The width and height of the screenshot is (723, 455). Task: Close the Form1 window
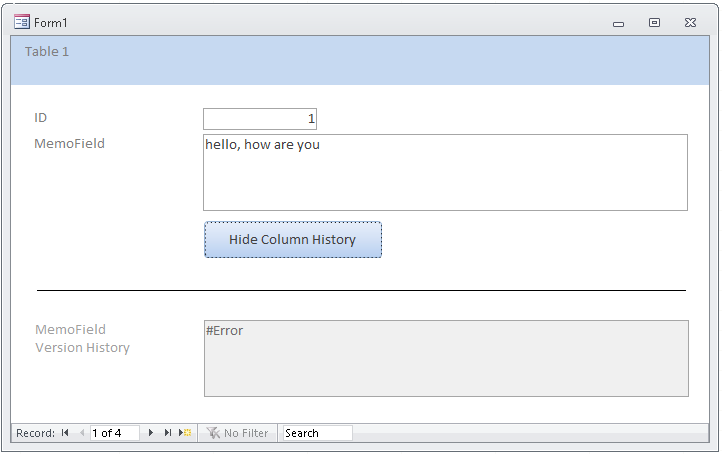coord(690,23)
